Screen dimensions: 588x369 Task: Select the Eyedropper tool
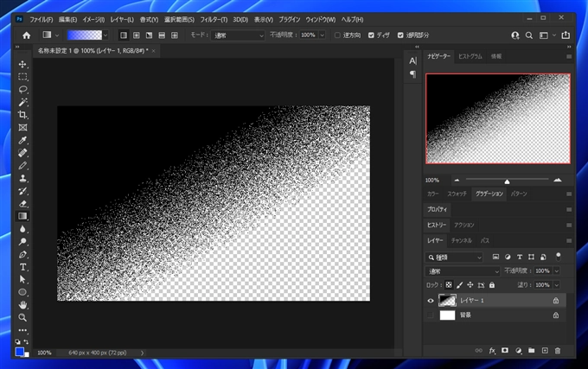pos(23,140)
